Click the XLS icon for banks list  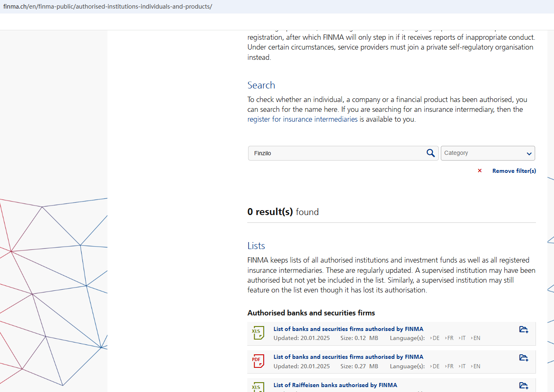click(x=258, y=333)
